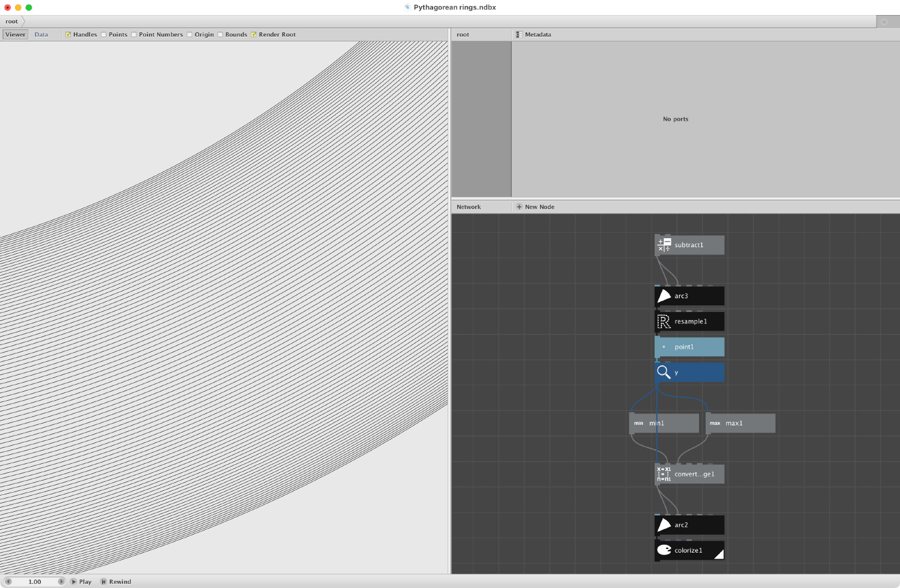900x588 pixels.
Task: Select the arc3 node icon
Action: 664,296
